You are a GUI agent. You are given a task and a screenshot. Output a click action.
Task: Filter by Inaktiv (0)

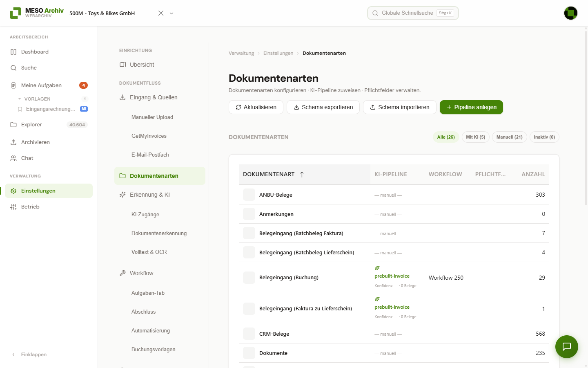[544, 137]
